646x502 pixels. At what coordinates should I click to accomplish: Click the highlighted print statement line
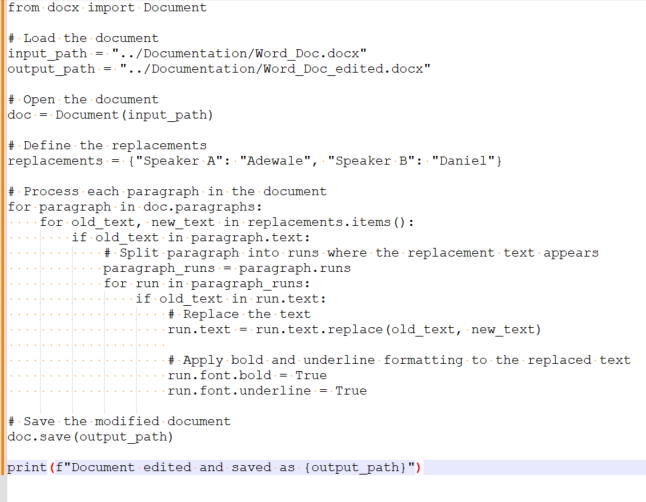214,467
